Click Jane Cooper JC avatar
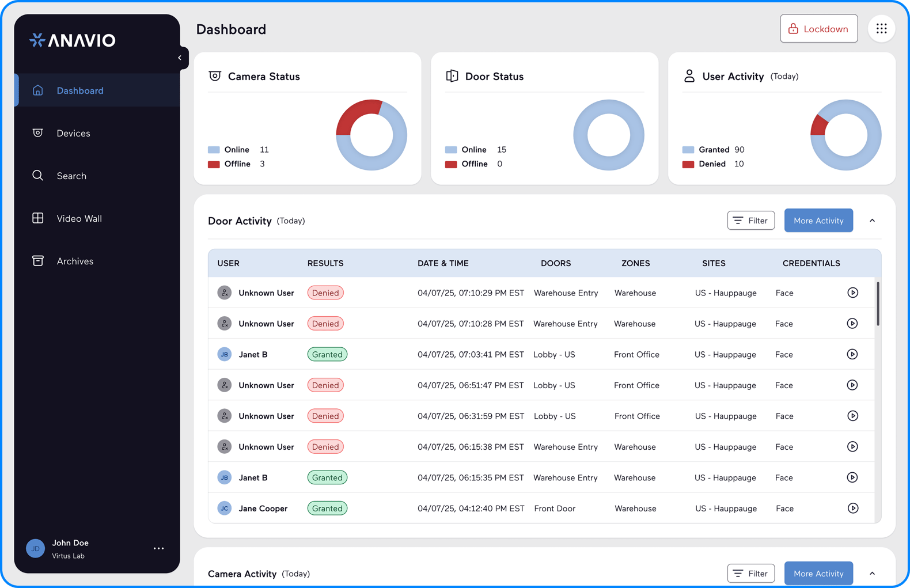This screenshot has width=910, height=588. point(225,509)
